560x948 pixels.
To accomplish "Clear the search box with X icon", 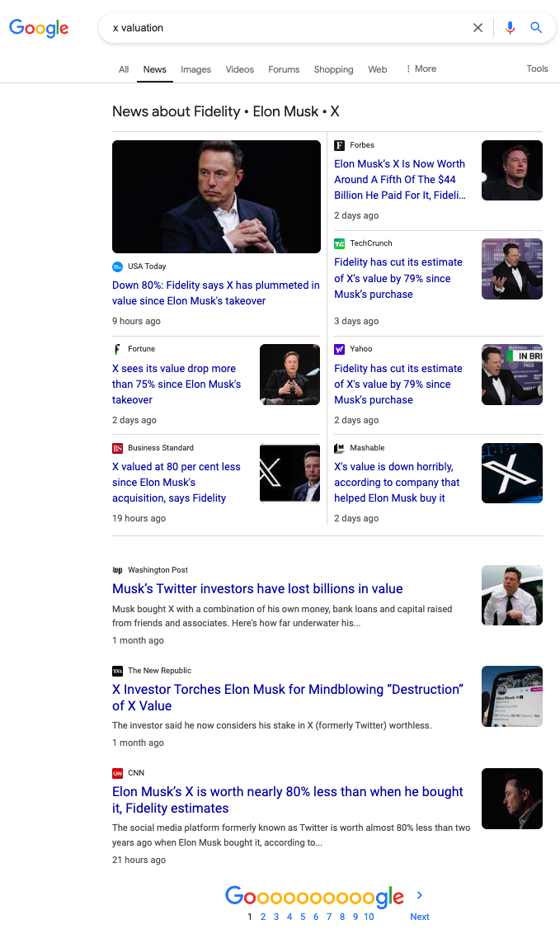I will click(478, 28).
